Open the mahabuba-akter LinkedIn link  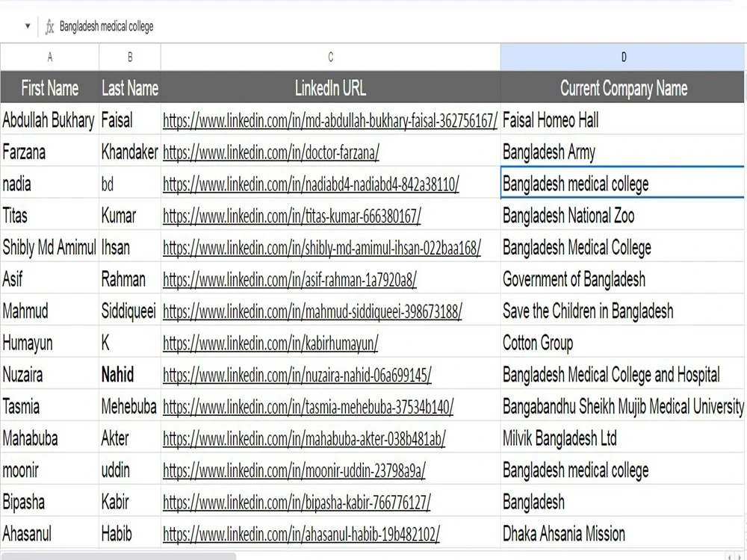coord(305,438)
